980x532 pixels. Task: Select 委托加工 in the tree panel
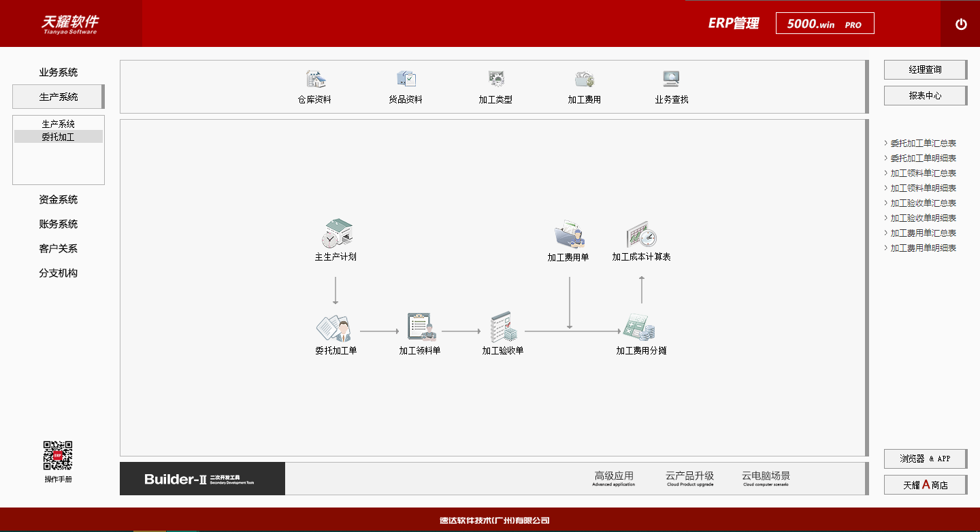57,136
